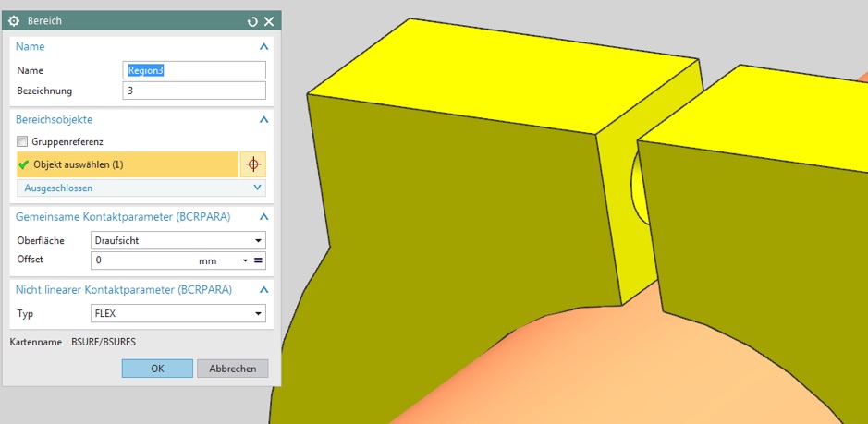The width and height of the screenshot is (868, 424).
Task: Reset the Bereich dialog with the circular arrow
Action: (x=252, y=21)
